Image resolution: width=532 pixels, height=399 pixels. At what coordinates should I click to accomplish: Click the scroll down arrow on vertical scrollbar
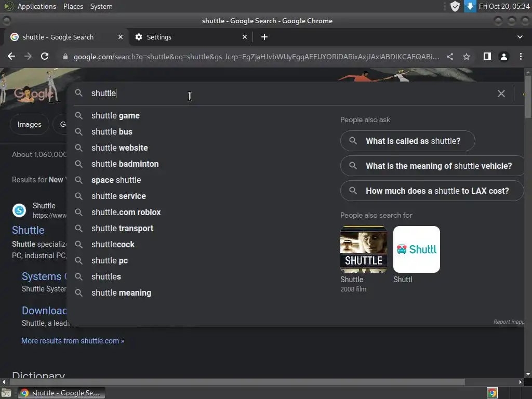click(x=528, y=374)
